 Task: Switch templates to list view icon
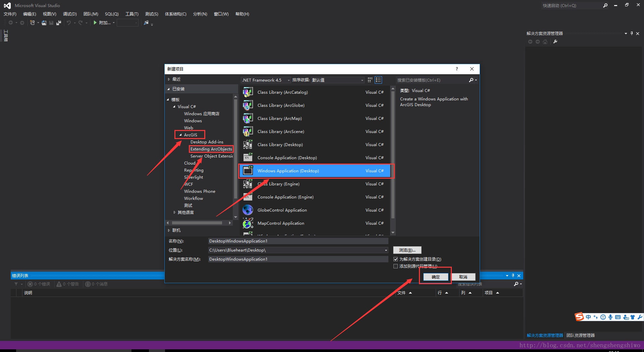coord(378,80)
